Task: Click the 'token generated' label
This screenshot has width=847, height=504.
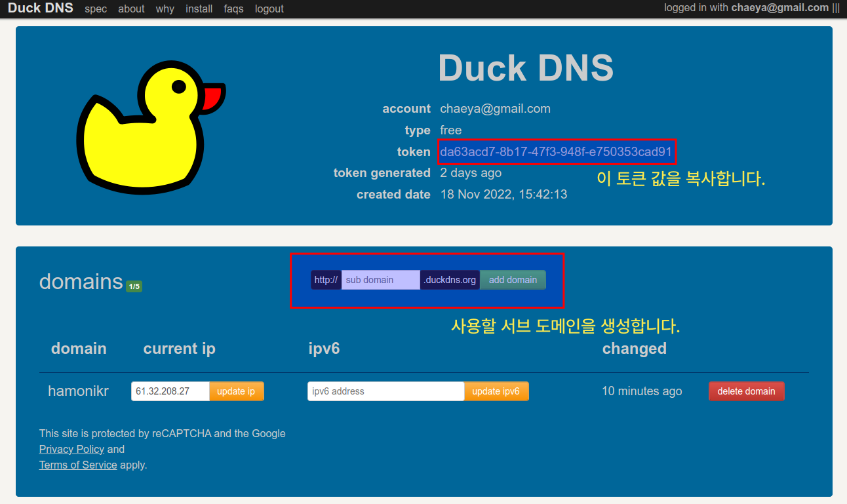Action: click(382, 173)
